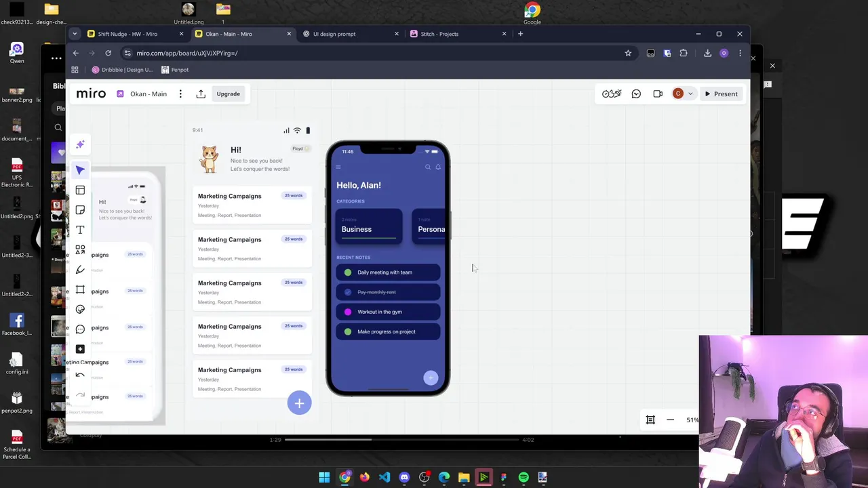Open Dribbble bookmark
This screenshot has width=868, height=488.
pos(122,70)
